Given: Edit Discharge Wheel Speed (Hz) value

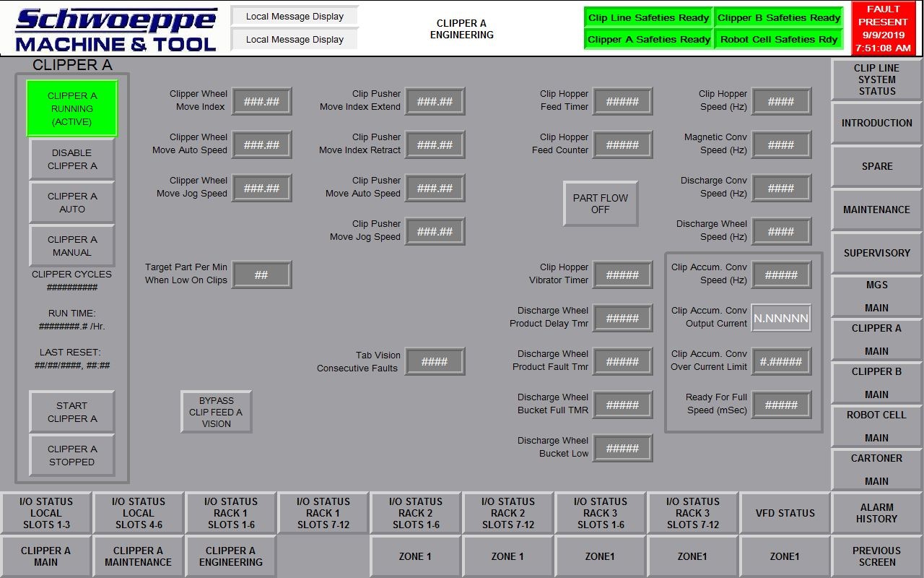Looking at the screenshot, I should point(781,232).
